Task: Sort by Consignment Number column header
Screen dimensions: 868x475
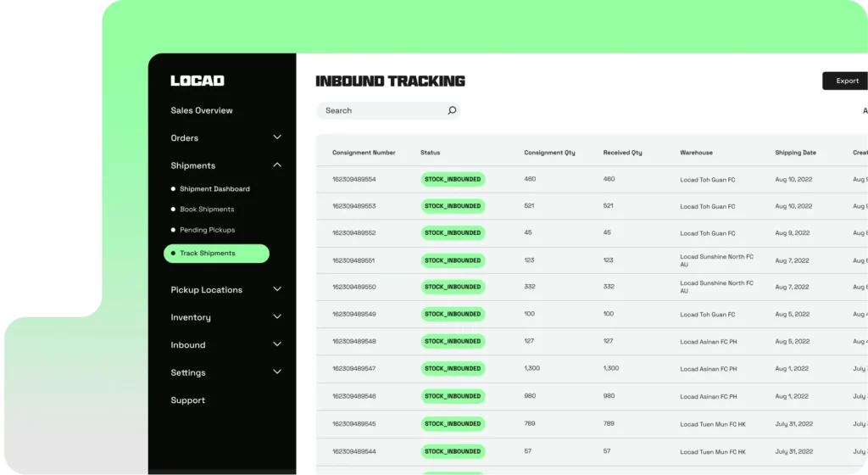Action: 364,153
